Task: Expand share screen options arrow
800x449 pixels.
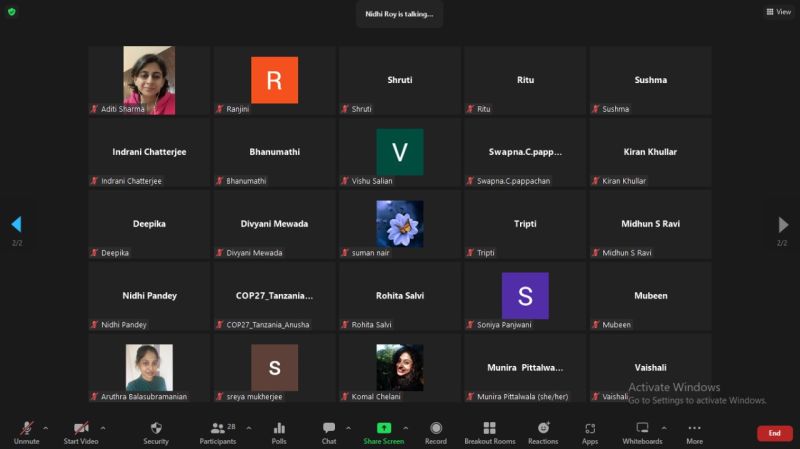Action: tap(406, 428)
